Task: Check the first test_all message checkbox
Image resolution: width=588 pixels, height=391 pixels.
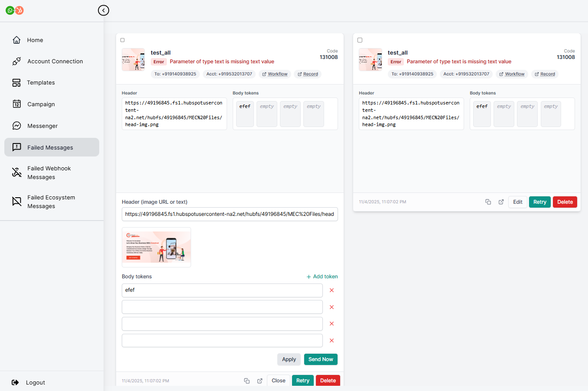Action: point(123,40)
